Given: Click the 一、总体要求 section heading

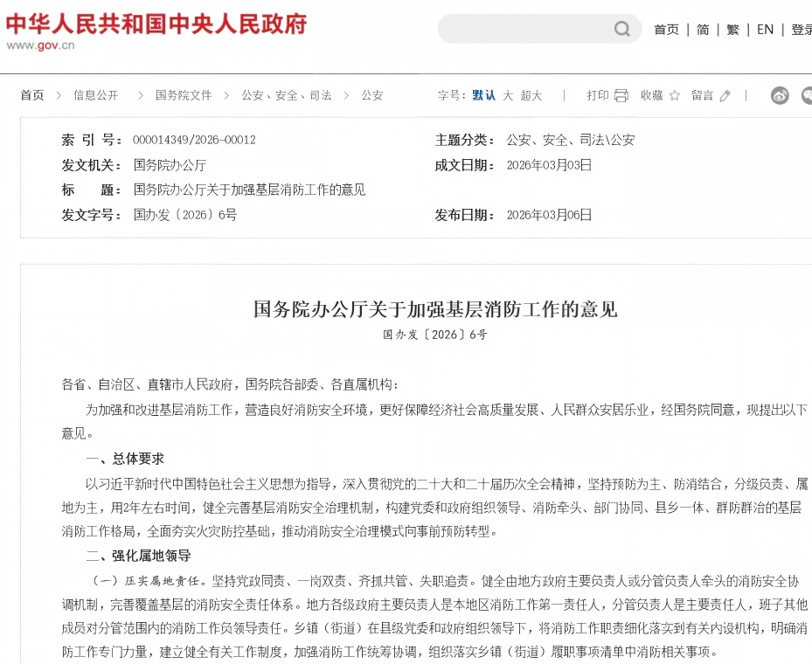Looking at the screenshot, I should pos(125,459).
